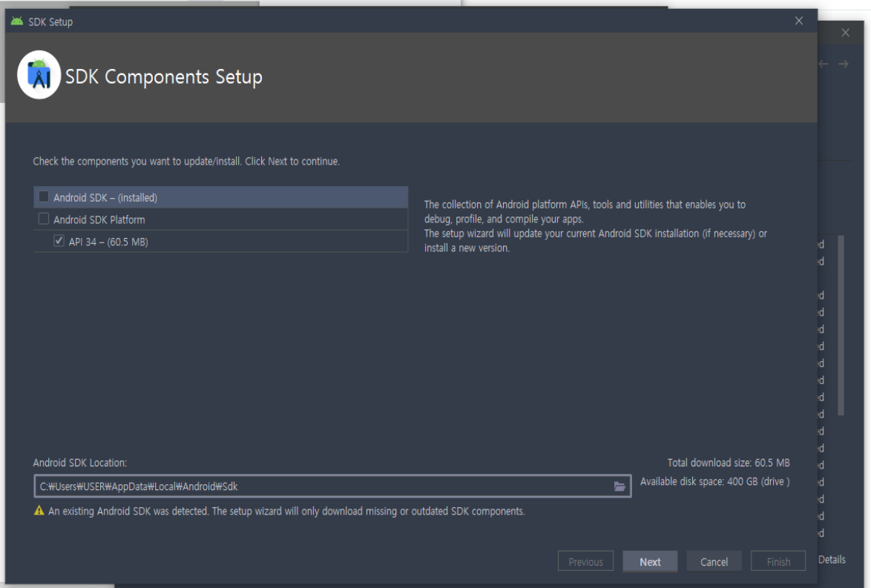
Task: Click the Cancel button
Action: pyautogui.click(x=714, y=561)
